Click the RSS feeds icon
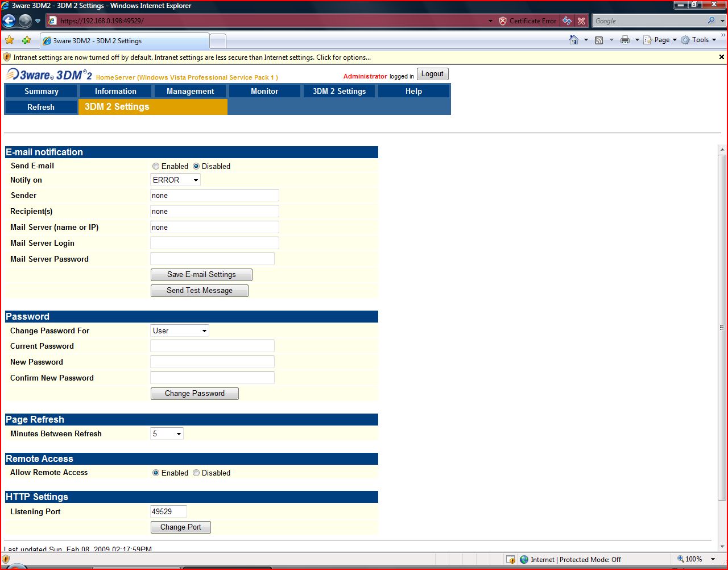 [599, 40]
